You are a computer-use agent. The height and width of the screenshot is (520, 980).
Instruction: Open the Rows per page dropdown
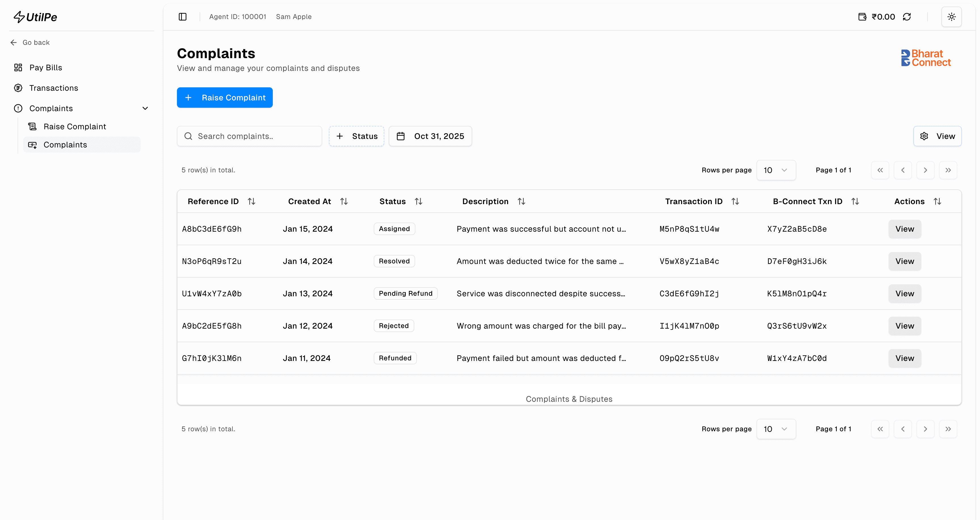(776, 170)
